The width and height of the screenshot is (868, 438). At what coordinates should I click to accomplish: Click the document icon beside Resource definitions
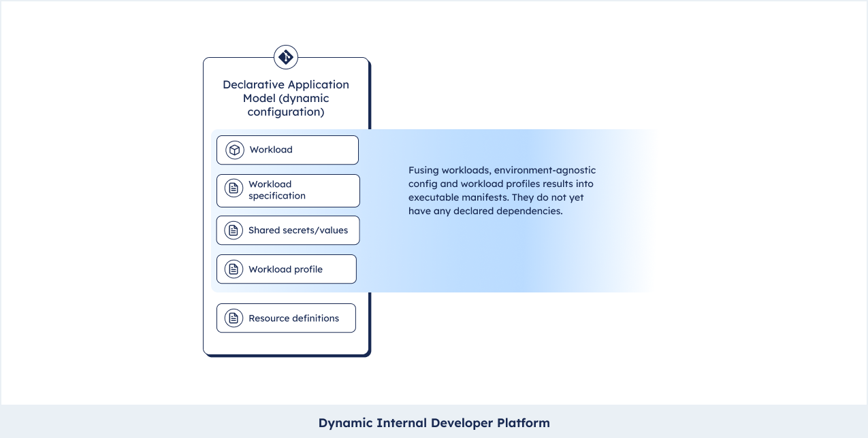[234, 318]
